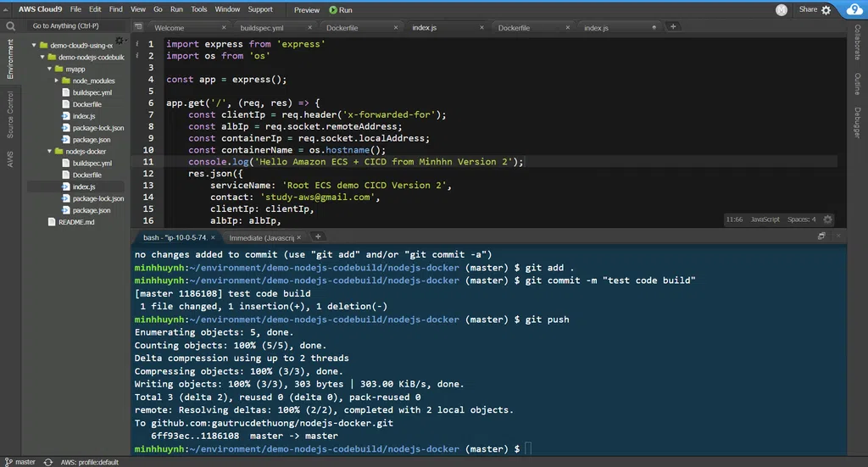The image size is (868, 467).
Task: Open the AWS Cloud9 menu
Action: pyautogui.click(x=41, y=9)
